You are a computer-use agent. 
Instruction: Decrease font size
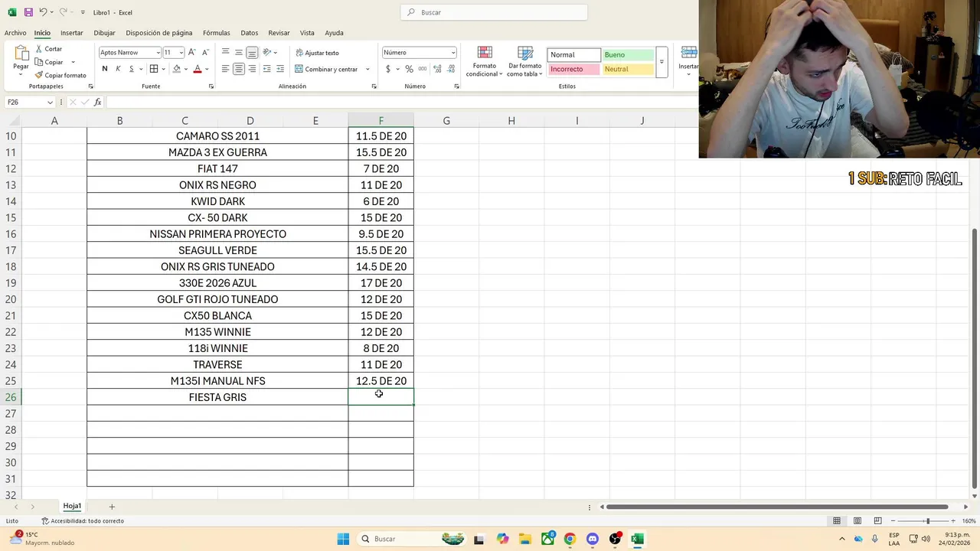coord(205,52)
